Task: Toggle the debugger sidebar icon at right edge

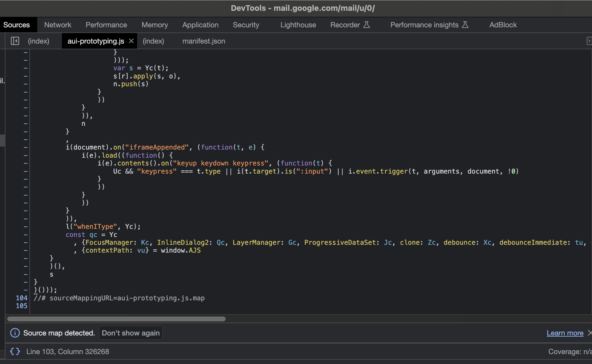Action: coord(589,41)
